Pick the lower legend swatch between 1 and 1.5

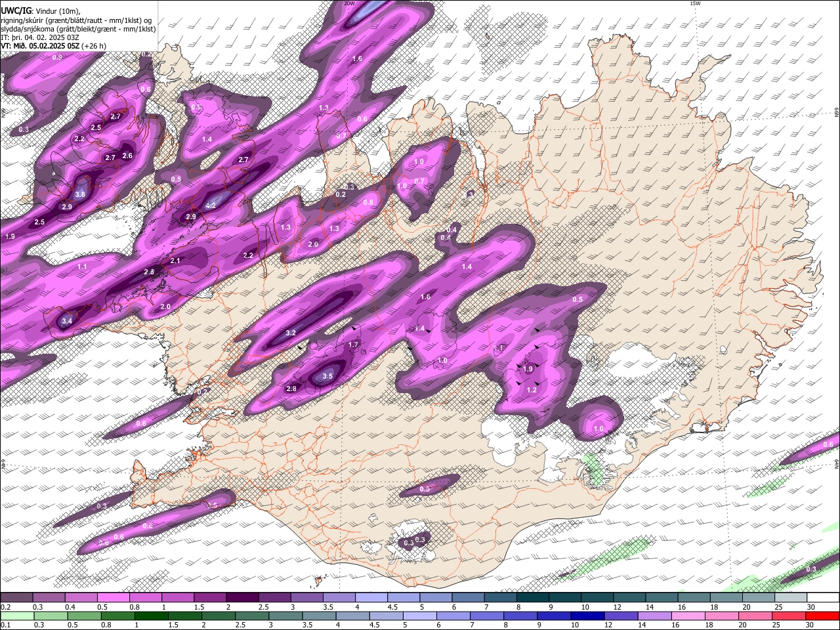click(x=152, y=616)
